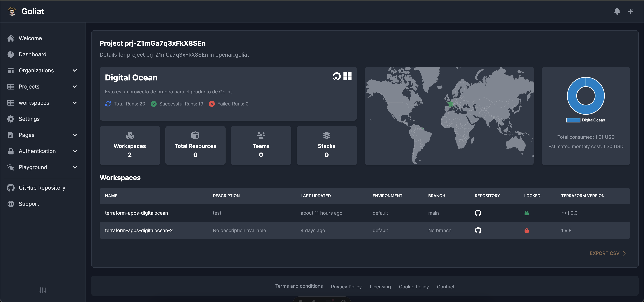Click the GitHub octocat sidebar icon

[x=11, y=188]
